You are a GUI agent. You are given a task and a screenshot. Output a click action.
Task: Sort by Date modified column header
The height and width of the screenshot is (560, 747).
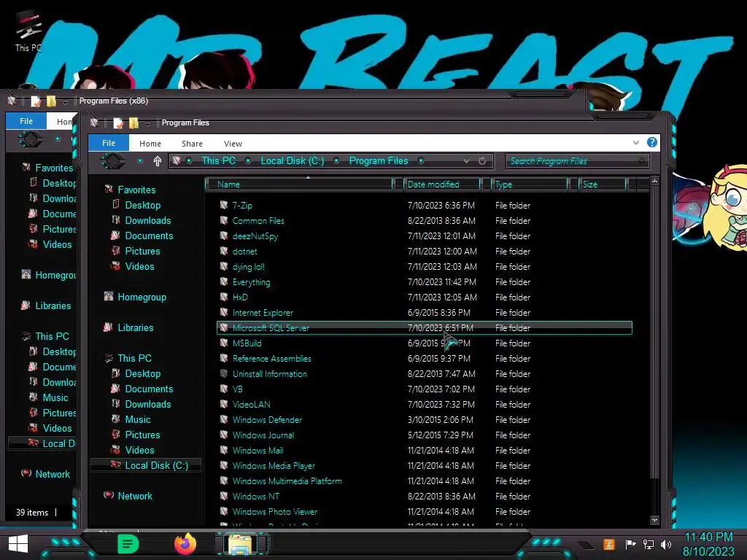point(441,184)
